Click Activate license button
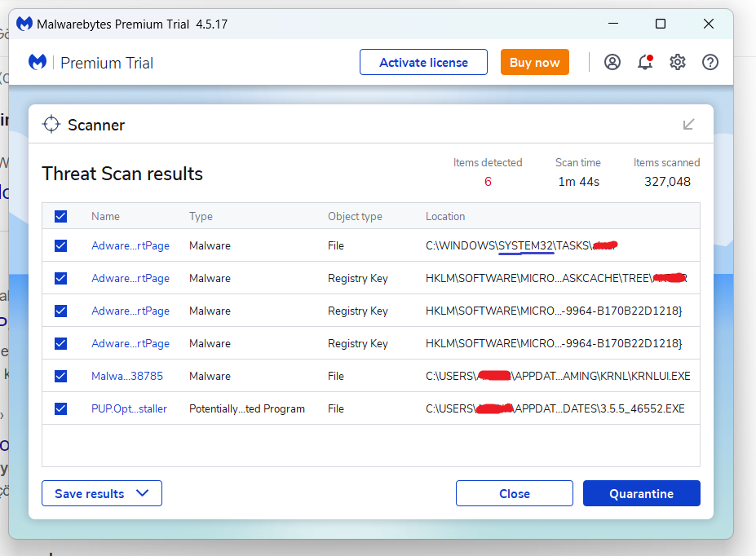Screen dimensions: 756x556 (423, 62)
